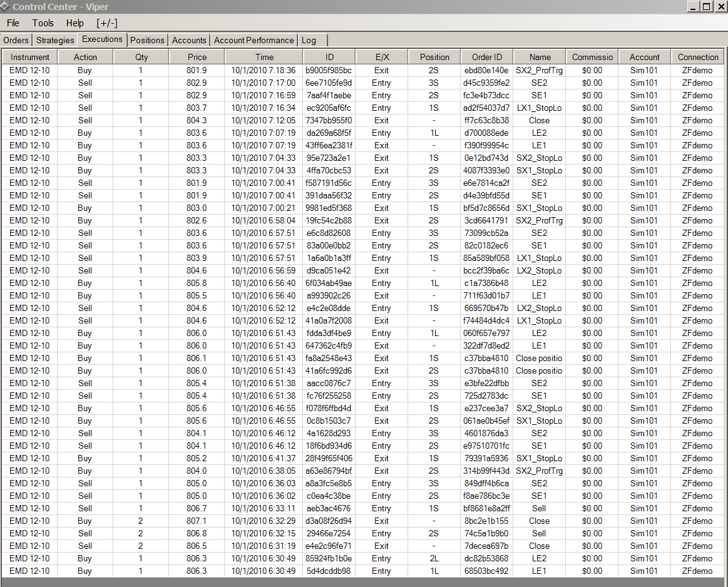Click price 805.8 in the table
The image size is (728, 587).
tap(197, 283)
